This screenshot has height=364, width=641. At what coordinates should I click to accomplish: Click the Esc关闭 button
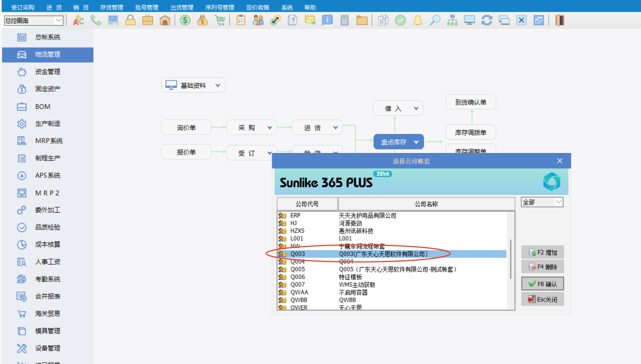[542, 299]
